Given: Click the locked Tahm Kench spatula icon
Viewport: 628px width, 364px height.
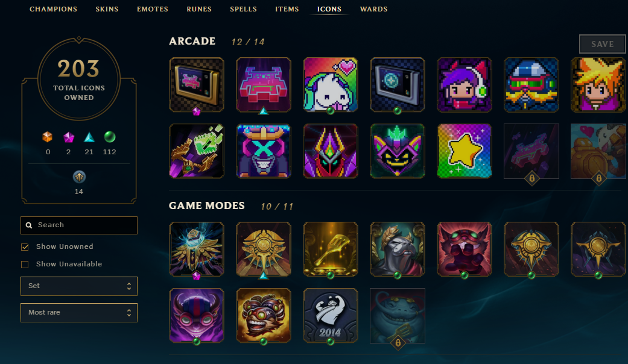Looking at the screenshot, I should pyautogui.click(x=398, y=316).
